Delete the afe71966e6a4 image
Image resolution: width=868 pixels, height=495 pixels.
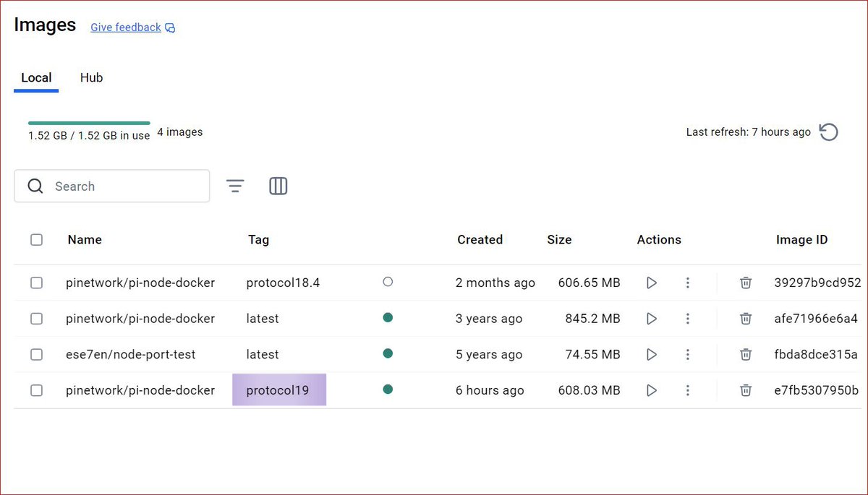(x=746, y=319)
